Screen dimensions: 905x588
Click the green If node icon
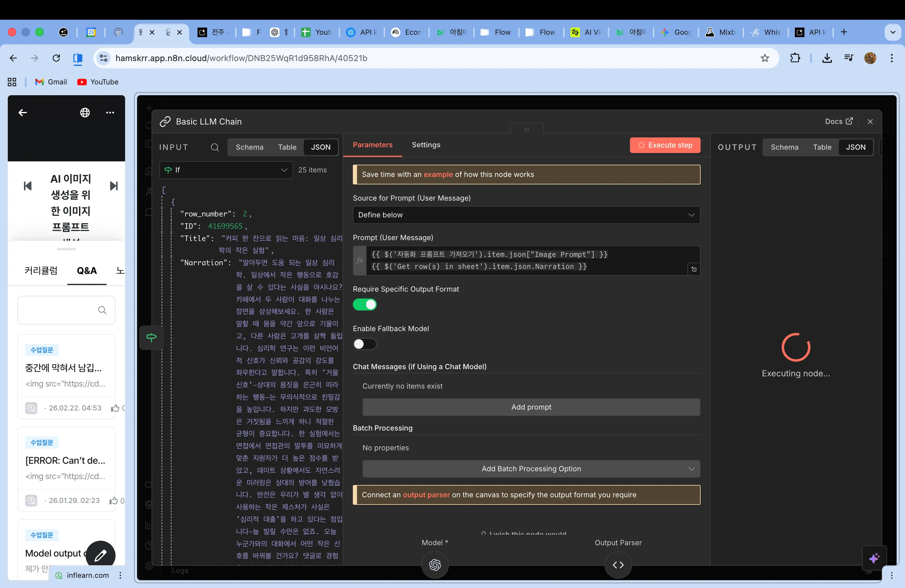[151, 337]
